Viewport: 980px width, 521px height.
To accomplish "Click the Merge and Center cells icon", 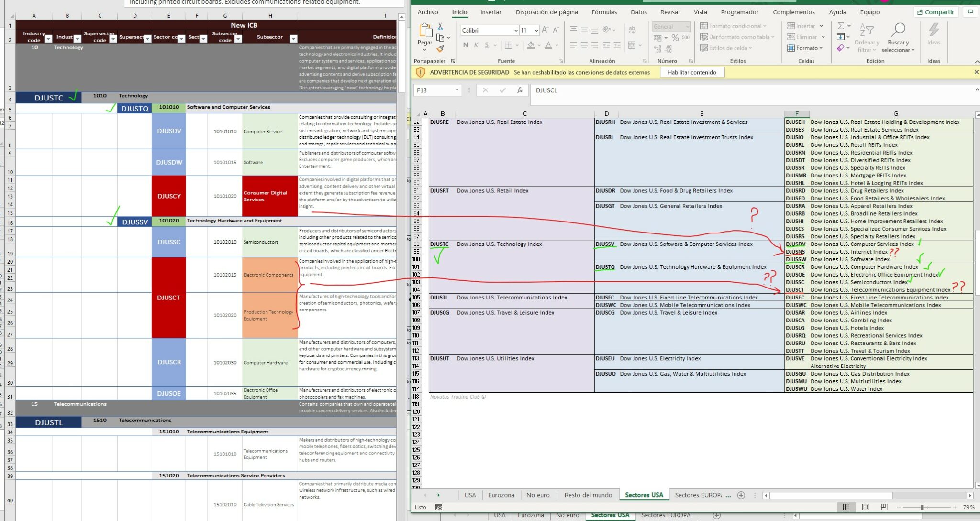I will (632, 45).
